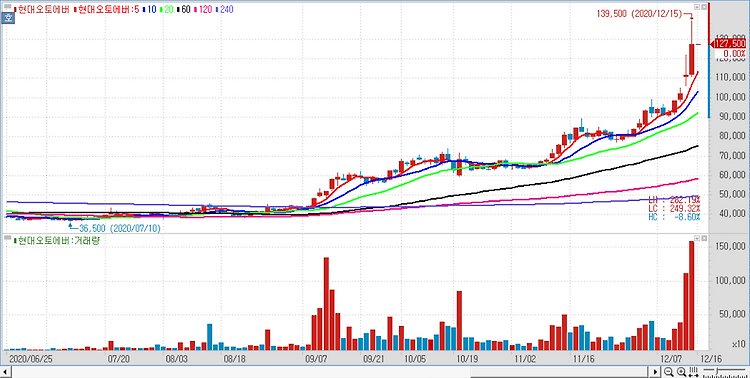Screen dimensions: 750x378
Task: Click the horizontal scrollbar right arrow
Action: pyautogui.click(x=656, y=372)
